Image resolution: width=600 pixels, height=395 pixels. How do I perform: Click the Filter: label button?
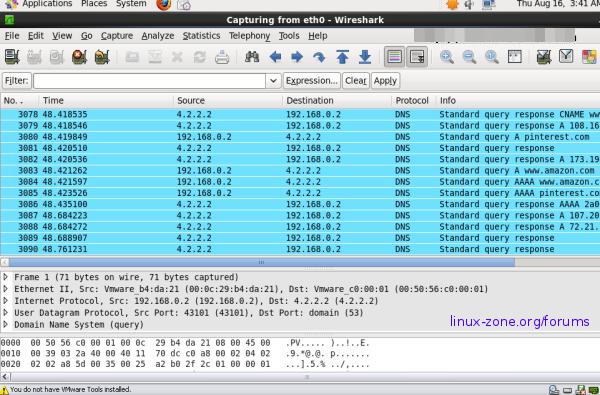(x=17, y=81)
